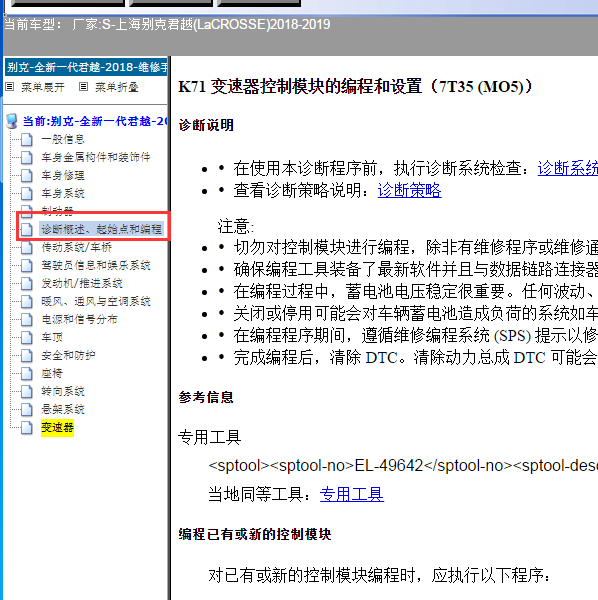Viewport: 598px width, 600px height.
Task: Click the K71 变速器控制模块 page title
Action: tap(355, 86)
